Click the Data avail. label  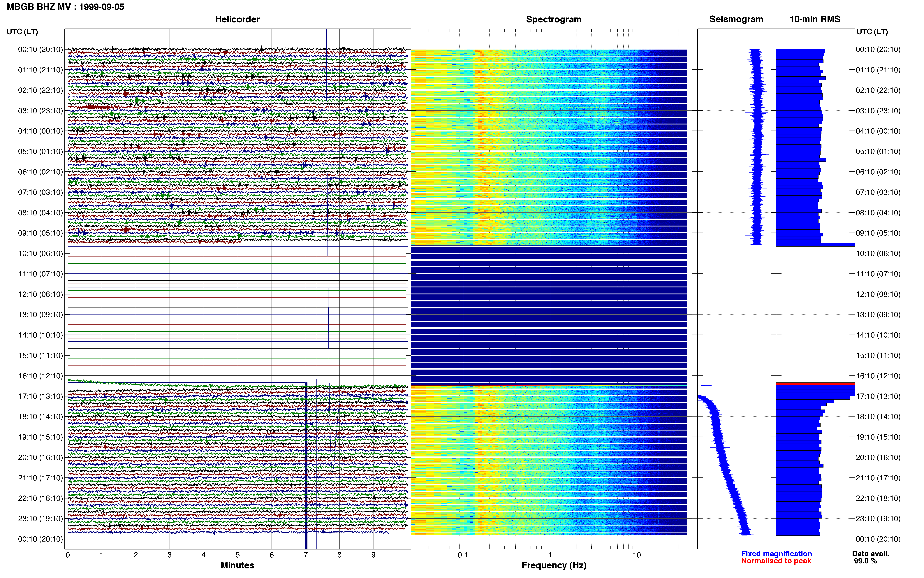coord(870,554)
